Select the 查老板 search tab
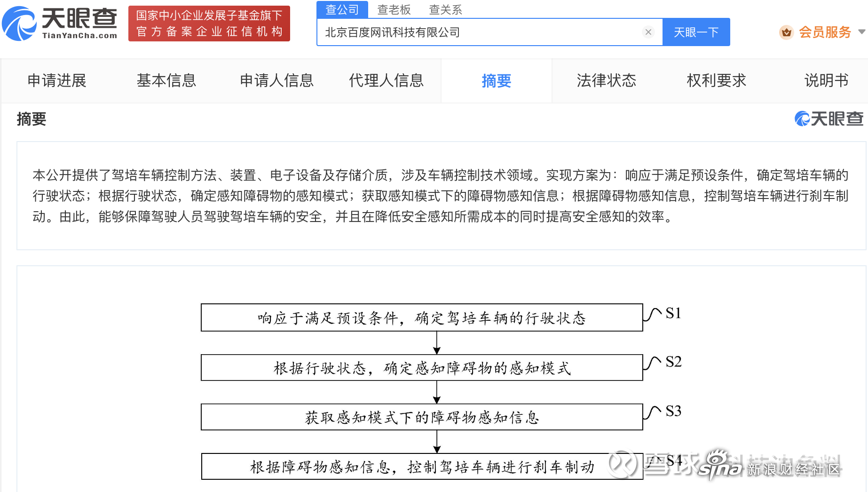 pyautogui.click(x=394, y=9)
